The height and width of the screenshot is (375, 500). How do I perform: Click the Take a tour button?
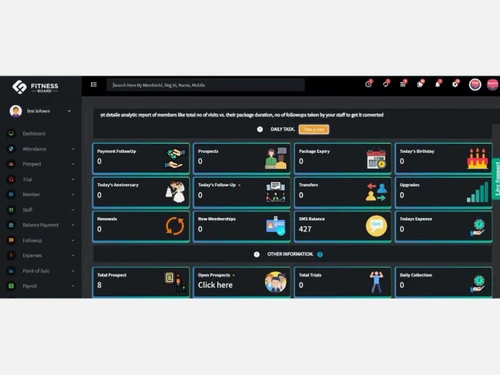coord(314,129)
